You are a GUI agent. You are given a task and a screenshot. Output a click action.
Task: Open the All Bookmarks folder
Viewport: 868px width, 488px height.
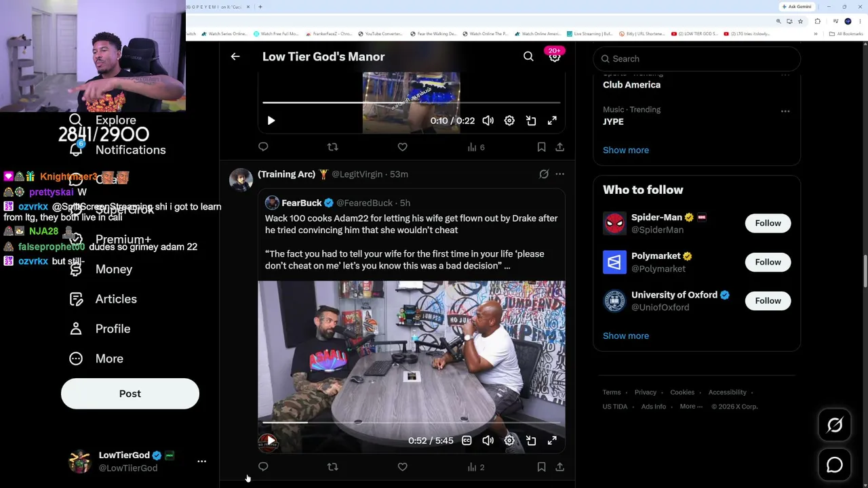pyautogui.click(x=846, y=34)
